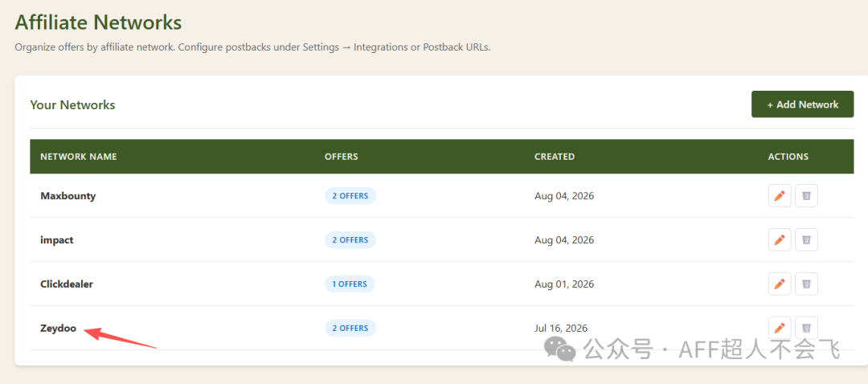Viewport: 868px width, 384px height.
Task: Click the Aug 01, 2026 date for Clickdealer
Action: [564, 284]
